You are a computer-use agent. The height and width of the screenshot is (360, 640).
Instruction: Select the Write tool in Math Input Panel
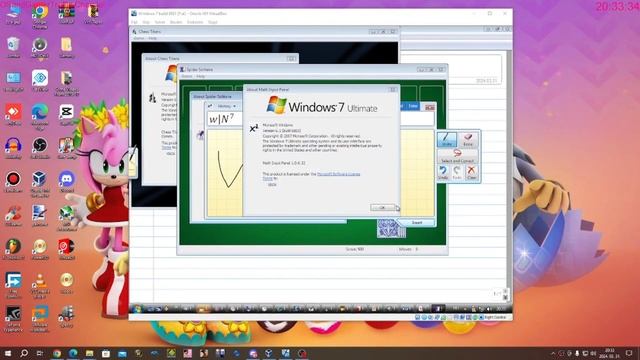point(447,140)
